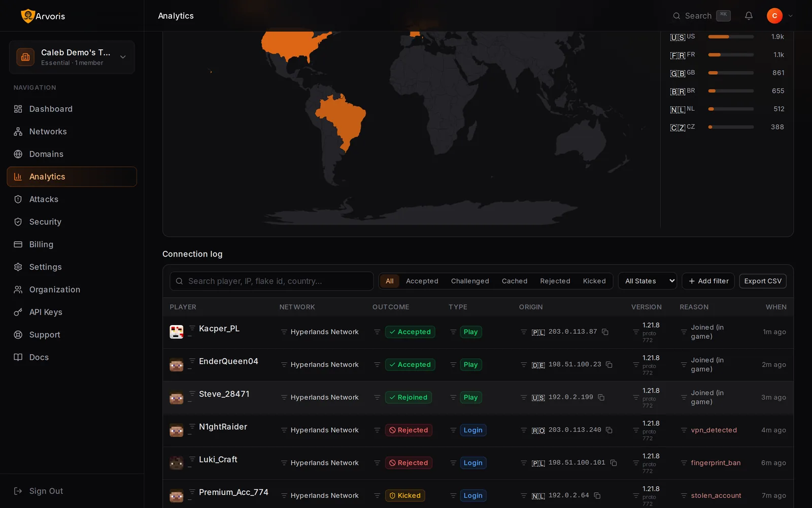
Task: Expand Caleb Demo's team switcher
Action: click(72, 57)
